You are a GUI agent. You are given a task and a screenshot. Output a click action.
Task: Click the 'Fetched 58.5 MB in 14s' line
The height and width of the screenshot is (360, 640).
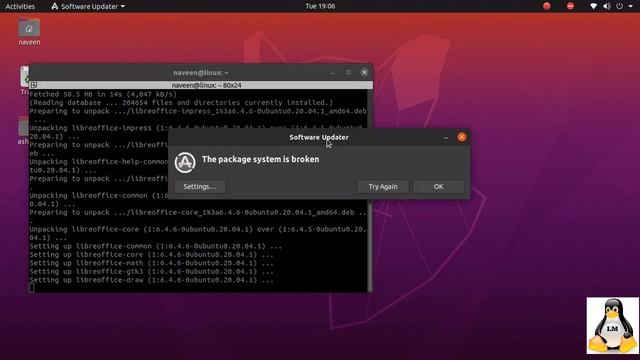(103, 94)
